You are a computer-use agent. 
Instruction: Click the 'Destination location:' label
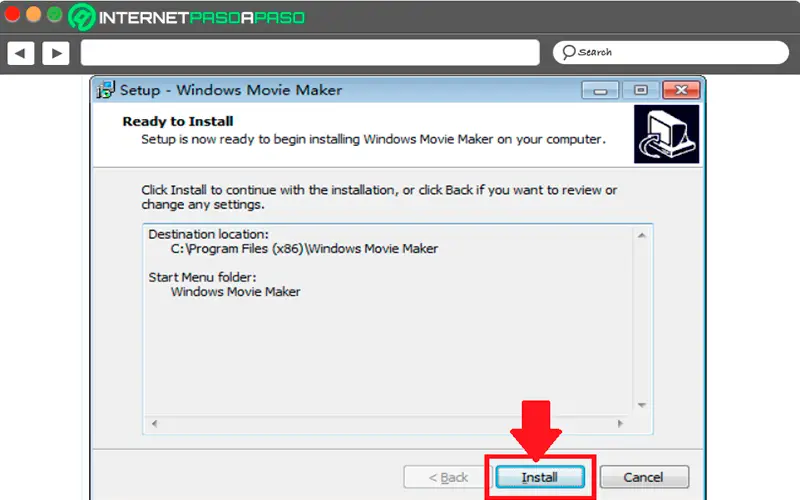[208, 234]
